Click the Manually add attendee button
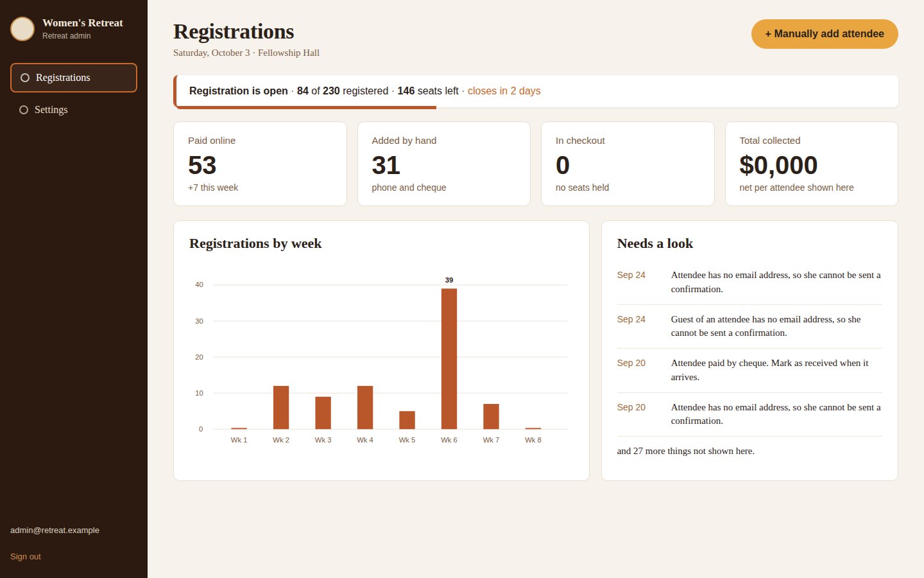The height and width of the screenshot is (578, 924). 825,34
